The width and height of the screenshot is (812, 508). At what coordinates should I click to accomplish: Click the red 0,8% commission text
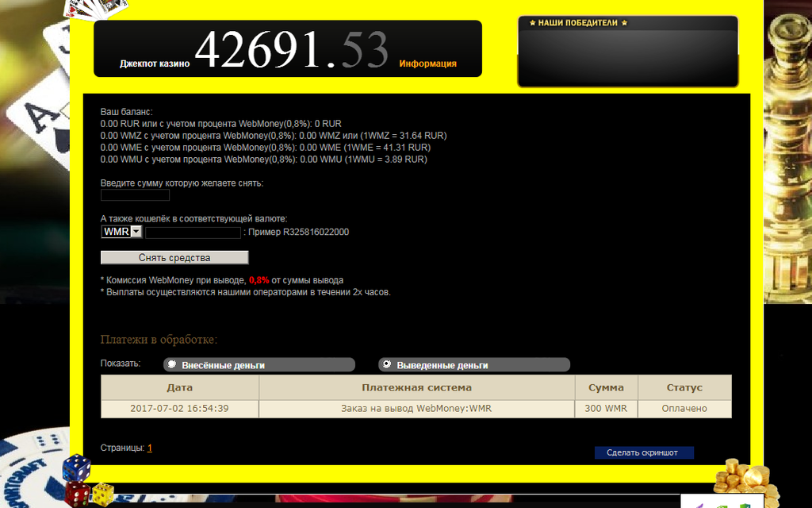[x=259, y=280]
